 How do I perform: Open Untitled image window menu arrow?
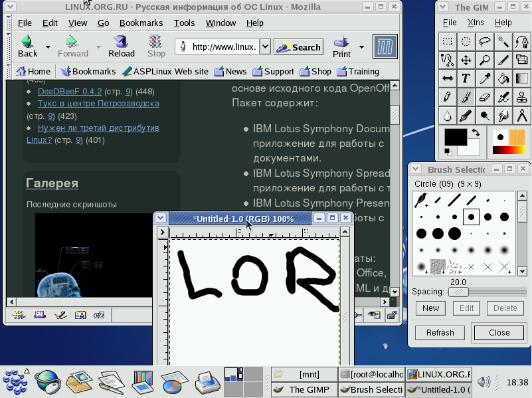[161, 218]
